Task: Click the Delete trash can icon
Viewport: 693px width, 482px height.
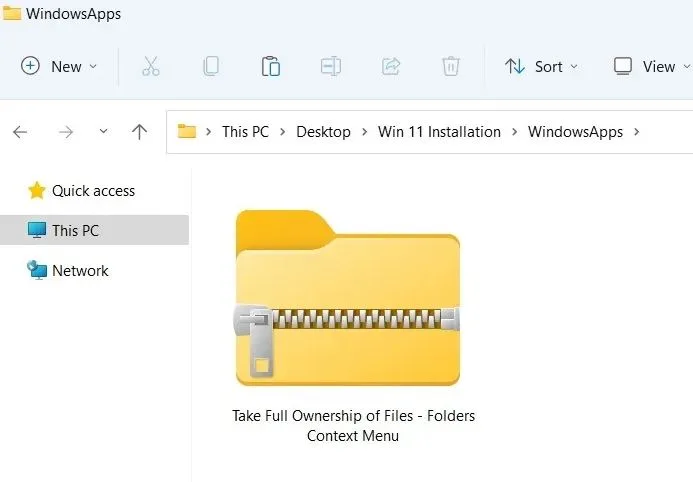Action: [x=451, y=67]
